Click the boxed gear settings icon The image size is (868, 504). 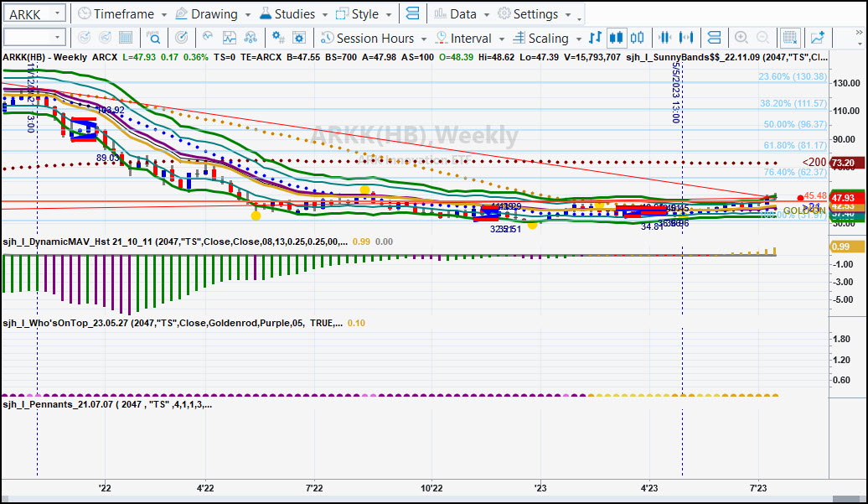(299, 38)
